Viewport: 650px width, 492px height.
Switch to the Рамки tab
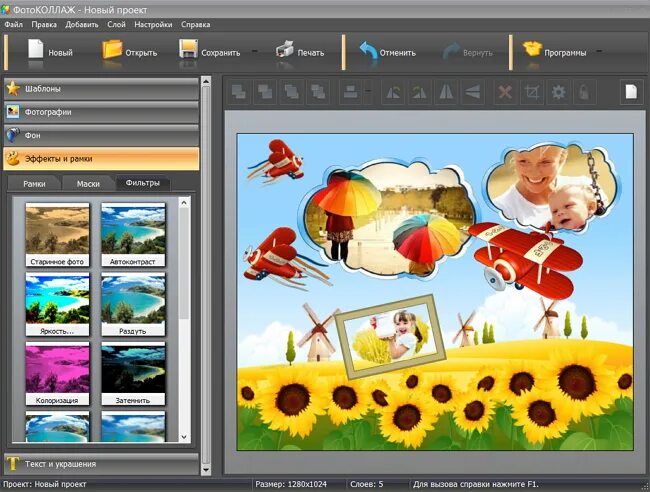point(34,184)
